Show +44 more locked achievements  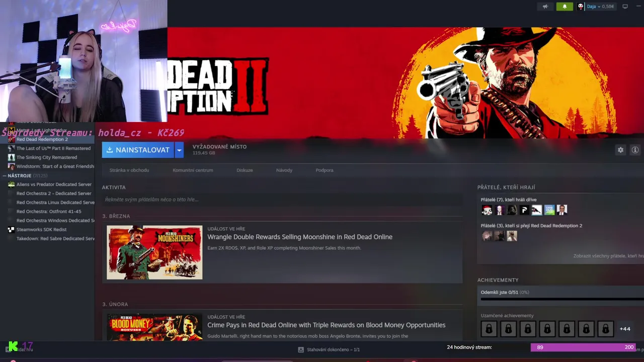click(625, 329)
